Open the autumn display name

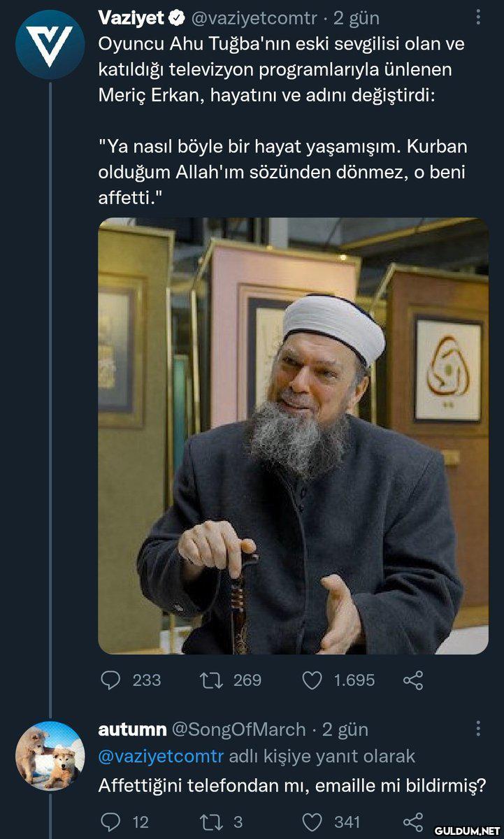(132, 729)
